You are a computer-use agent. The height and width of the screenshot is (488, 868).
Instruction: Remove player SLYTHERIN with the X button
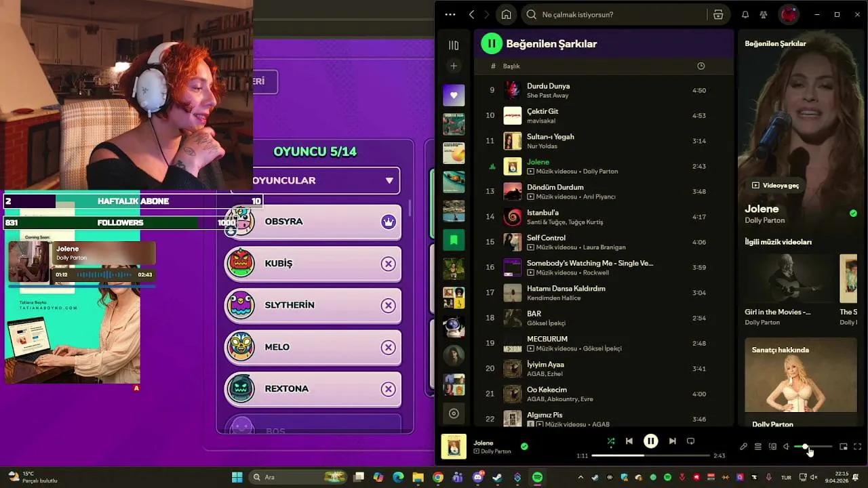[x=388, y=306]
